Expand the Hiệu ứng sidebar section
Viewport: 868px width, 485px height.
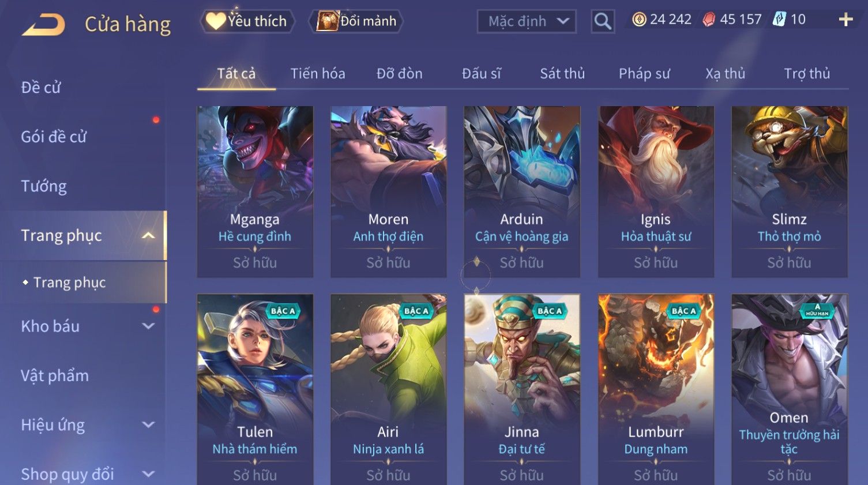tap(148, 424)
